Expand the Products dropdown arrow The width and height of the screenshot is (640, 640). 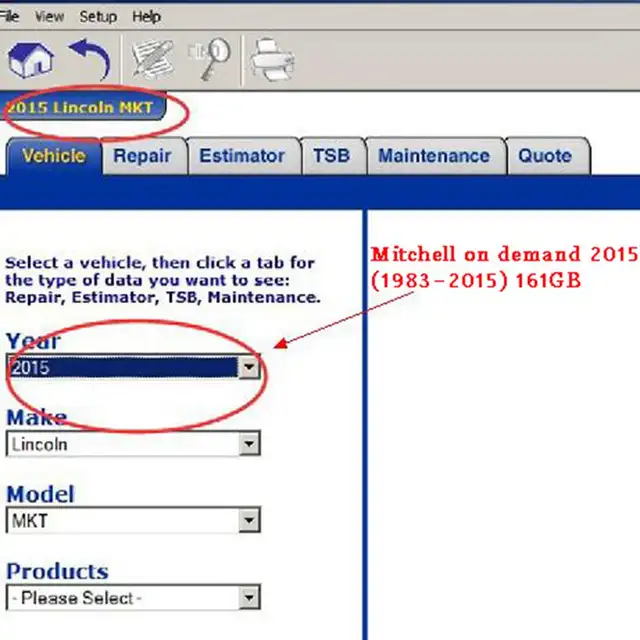[249, 598]
